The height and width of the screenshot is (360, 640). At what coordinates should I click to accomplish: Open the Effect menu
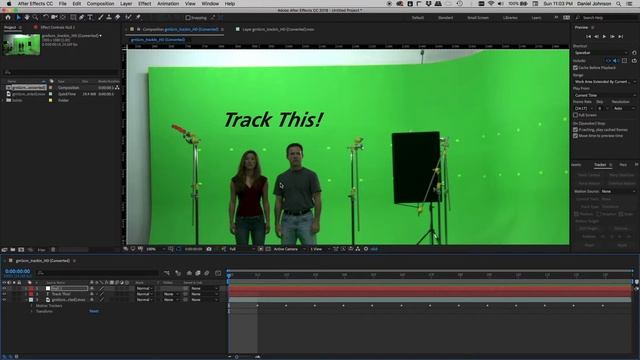tap(144, 4)
